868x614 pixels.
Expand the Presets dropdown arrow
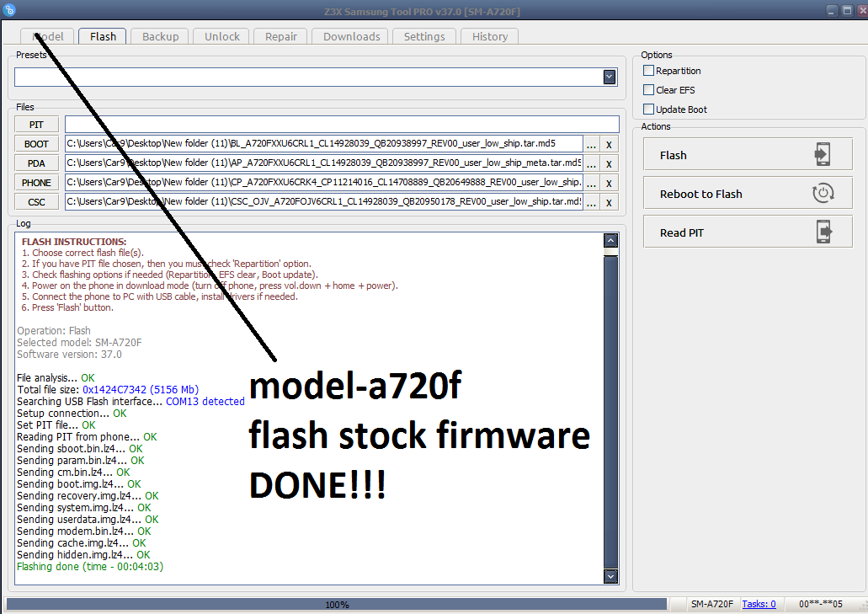(610, 77)
